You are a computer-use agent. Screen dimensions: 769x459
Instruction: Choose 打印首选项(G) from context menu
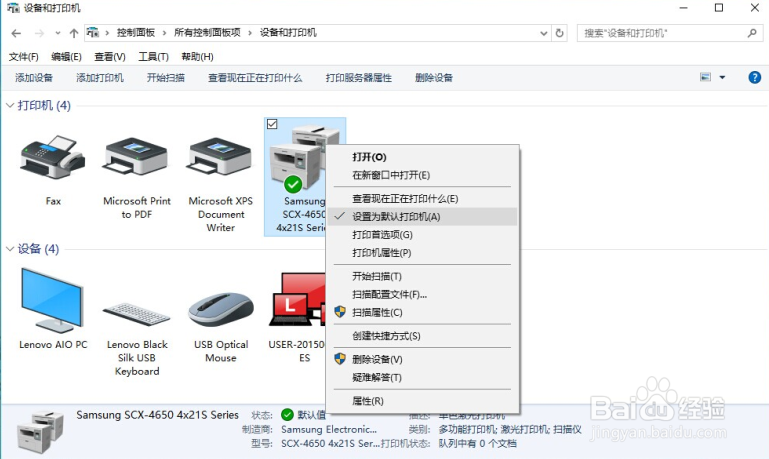pyautogui.click(x=422, y=235)
